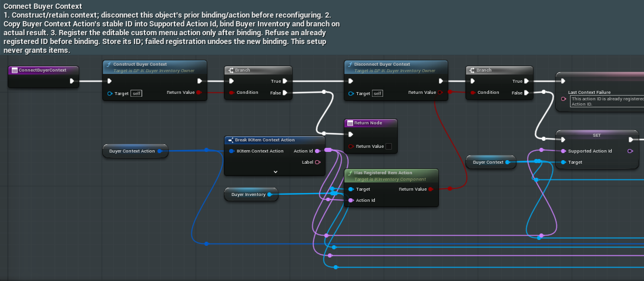Click reroute knot right of Disconnect Return Value pin
The height and width of the screenshot is (281, 644).
(450, 92)
